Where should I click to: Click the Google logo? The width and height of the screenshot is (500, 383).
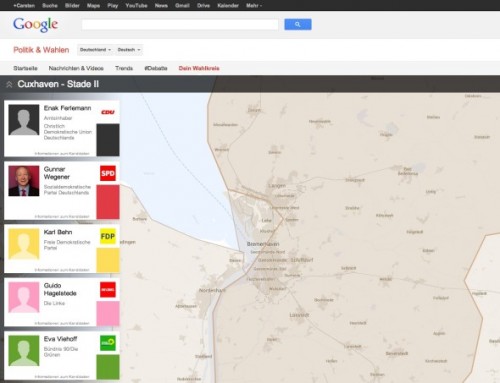(35, 25)
